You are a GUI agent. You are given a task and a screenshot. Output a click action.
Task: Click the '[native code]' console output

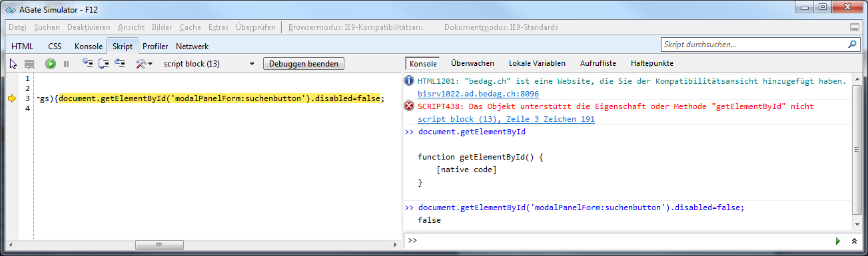466,170
